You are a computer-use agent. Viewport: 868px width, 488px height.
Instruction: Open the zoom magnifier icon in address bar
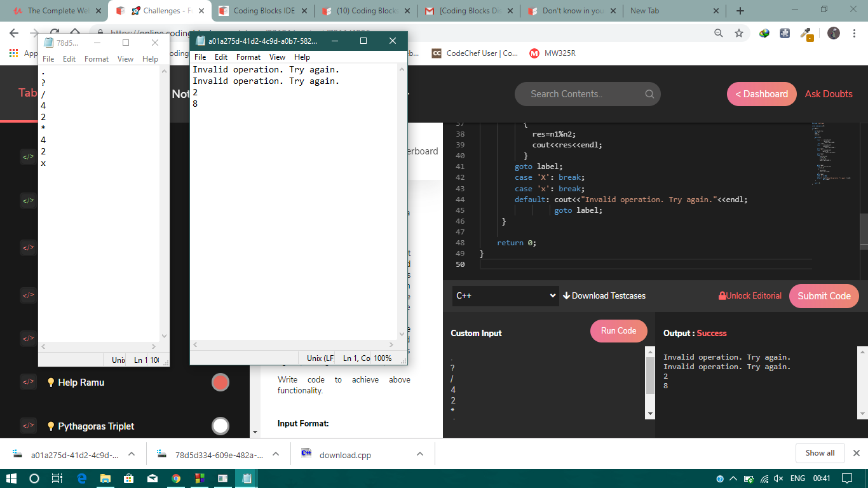tap(719, 33)
